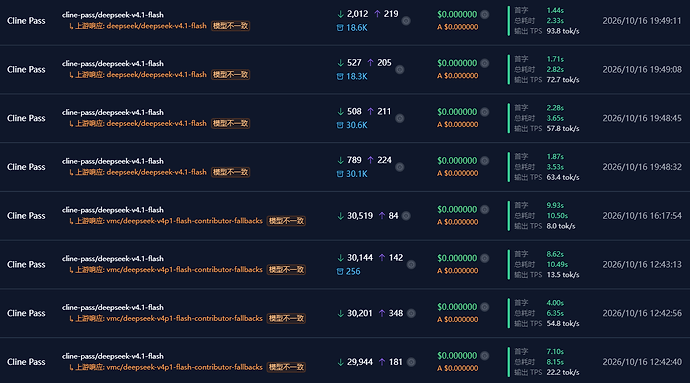
Task: Open vmc fallbacks upstream link in 12:42:56 row
Action: click(x=184, y=319)
